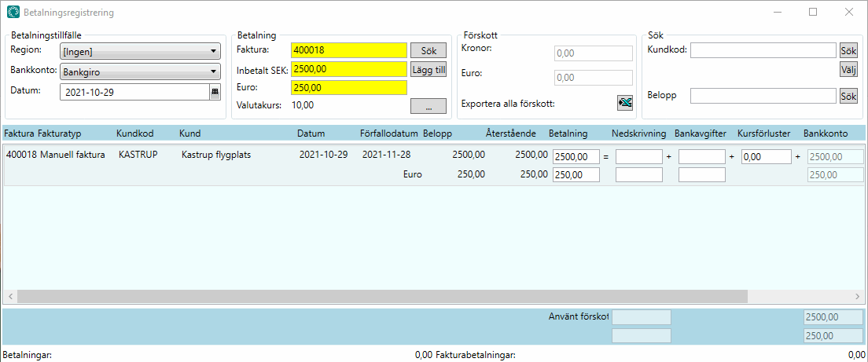Open the calendar picker next to Datum
868x362 pixels.
point(215,92)
